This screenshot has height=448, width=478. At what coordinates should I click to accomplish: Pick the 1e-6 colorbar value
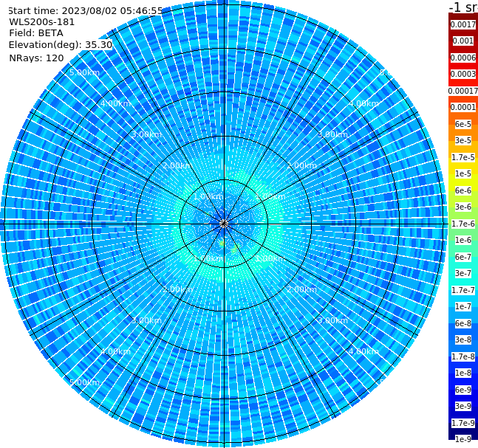click(463, 240)
